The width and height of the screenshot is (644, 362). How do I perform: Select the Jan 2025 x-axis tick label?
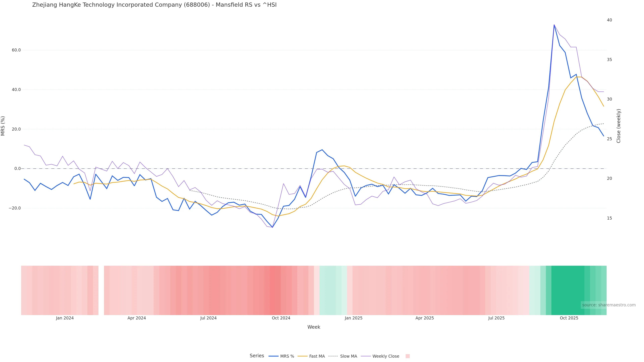coord(353,318)
